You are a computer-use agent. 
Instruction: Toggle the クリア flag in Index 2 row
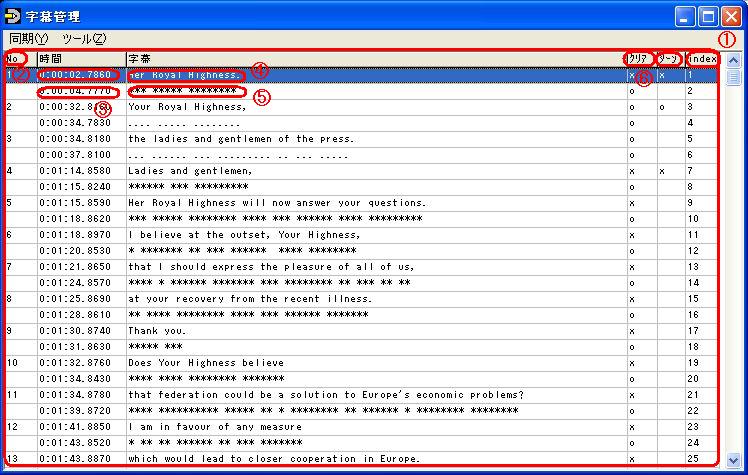632,91
